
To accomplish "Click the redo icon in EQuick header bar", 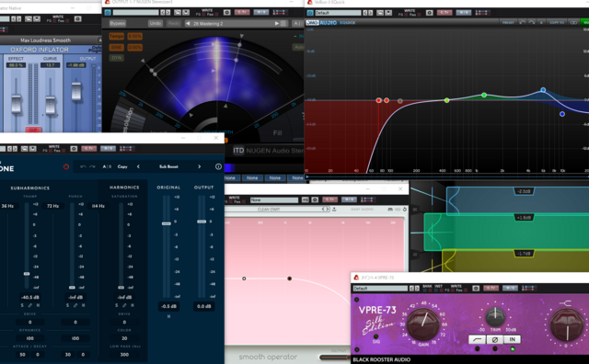I will [x=532, y=22].
